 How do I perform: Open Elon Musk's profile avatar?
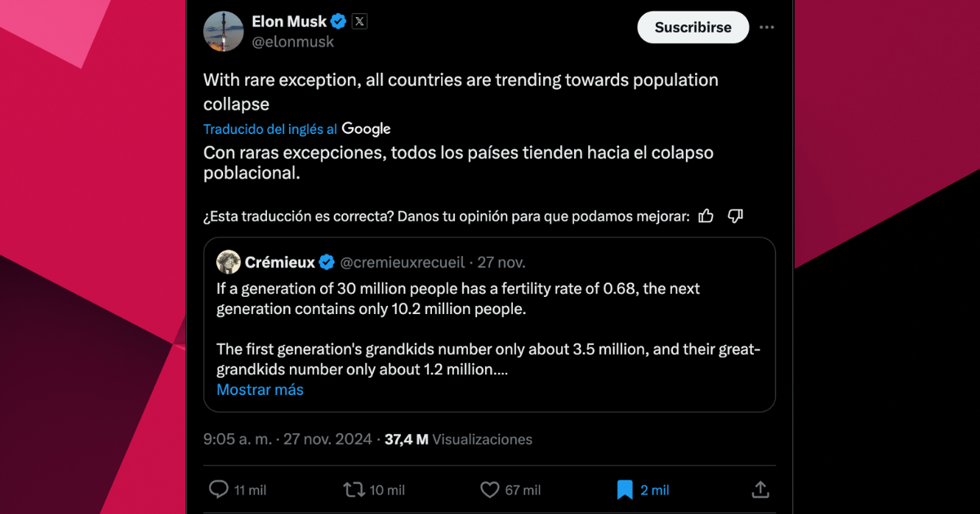223,31
